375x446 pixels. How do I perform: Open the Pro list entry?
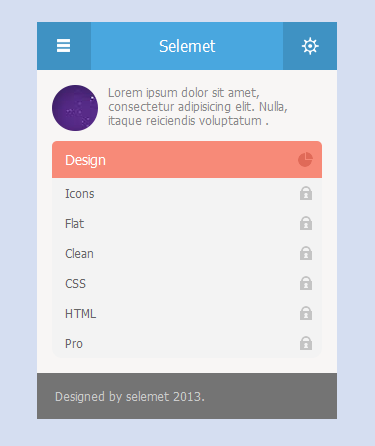click(187, 343)
